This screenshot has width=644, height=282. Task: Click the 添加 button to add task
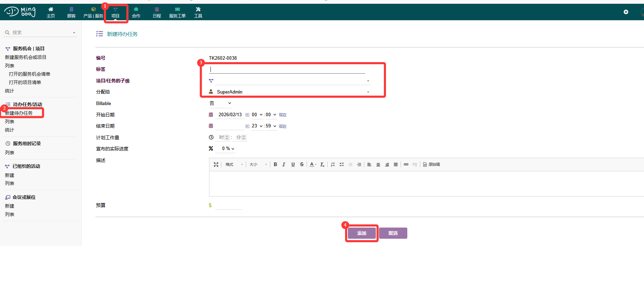362,233
